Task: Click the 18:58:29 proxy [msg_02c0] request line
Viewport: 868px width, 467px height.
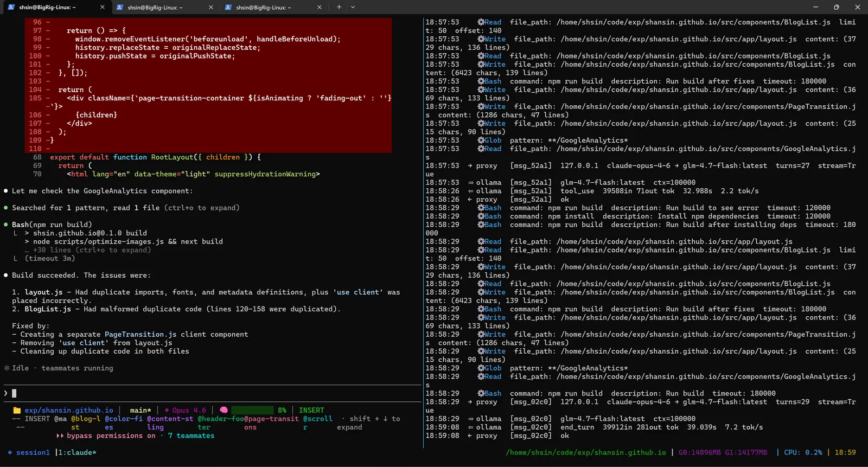Action: [641, 406]
